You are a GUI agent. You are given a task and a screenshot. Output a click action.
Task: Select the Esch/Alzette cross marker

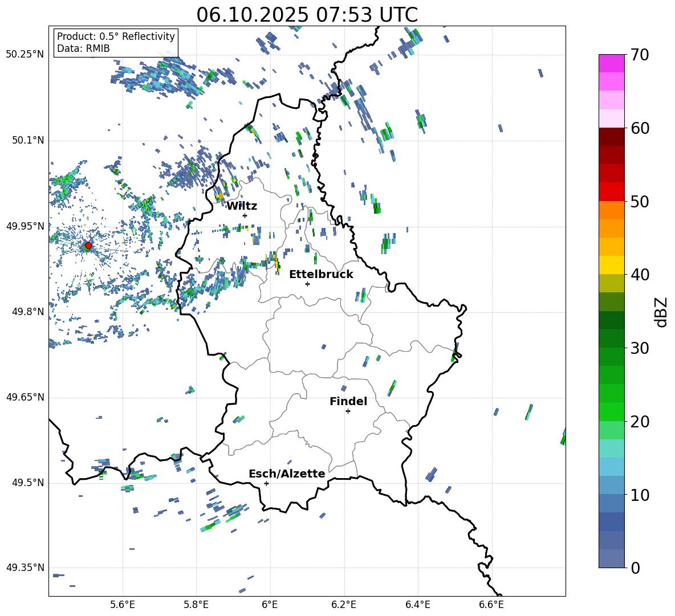[x=266, y=483]
